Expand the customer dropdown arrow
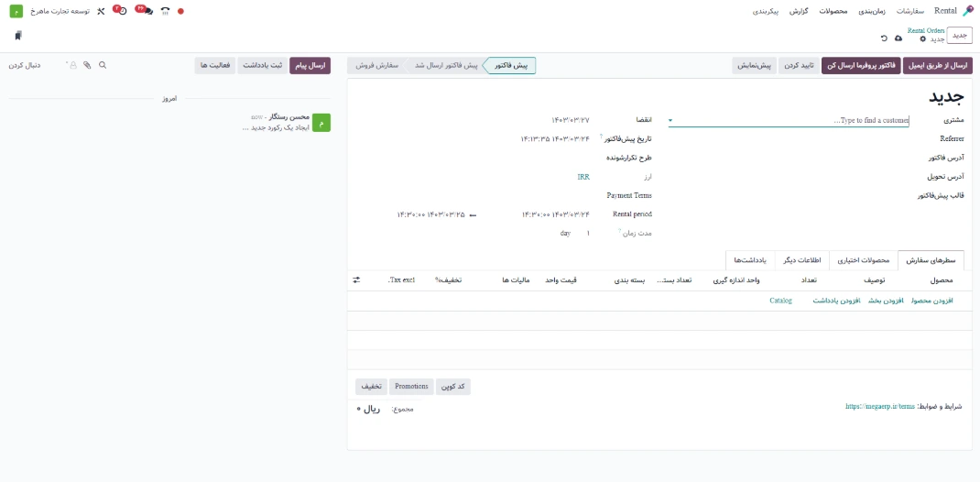Image resolution: width=980 pixels, height=482 pixels. 670,121
